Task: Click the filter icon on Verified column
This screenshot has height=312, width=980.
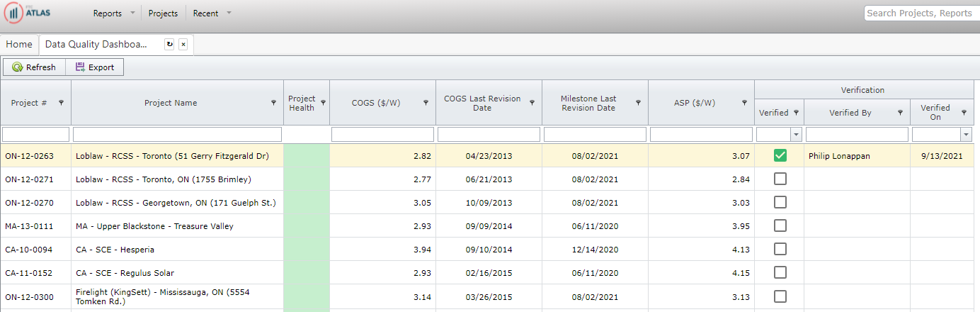Action: click(796, 112)
